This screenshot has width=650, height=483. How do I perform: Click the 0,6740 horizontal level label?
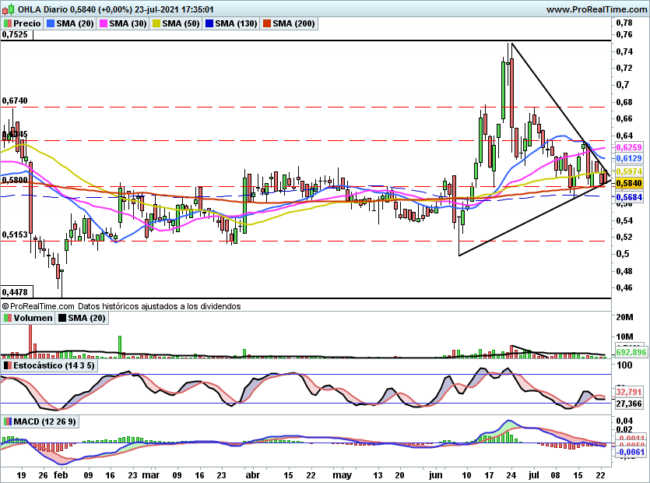pos(15,101)
